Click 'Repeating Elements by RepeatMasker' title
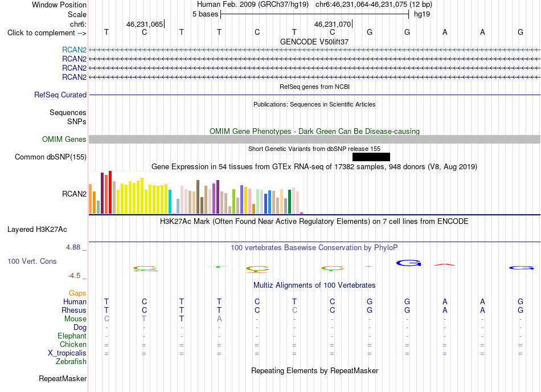541x392 pixels. click(314, 370)
